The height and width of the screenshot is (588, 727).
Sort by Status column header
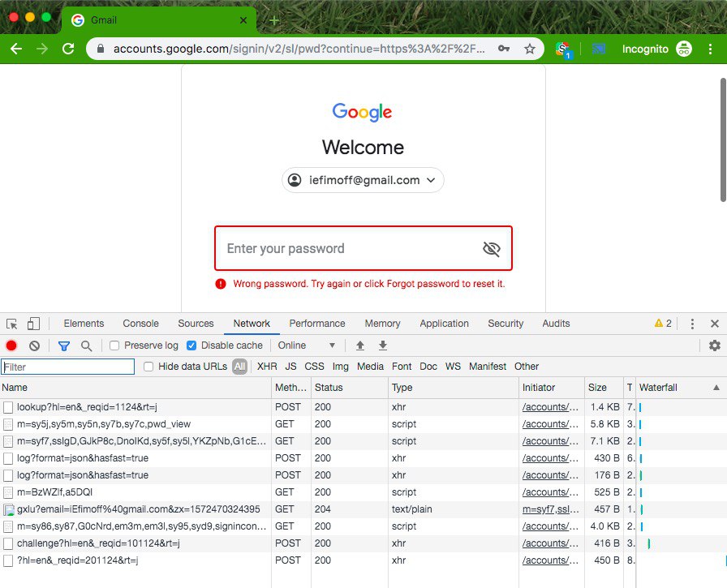click(x=350, y=388)
